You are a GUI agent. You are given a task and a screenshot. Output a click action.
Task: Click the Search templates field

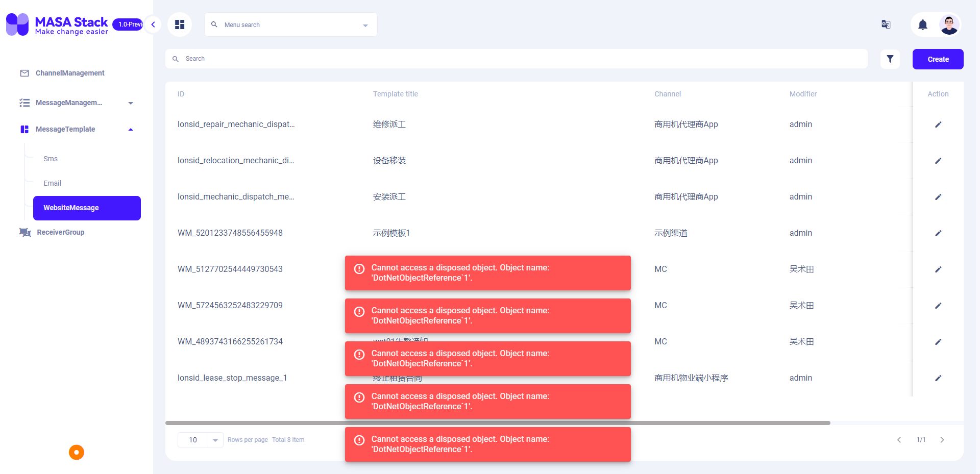(x=517, y=59)
